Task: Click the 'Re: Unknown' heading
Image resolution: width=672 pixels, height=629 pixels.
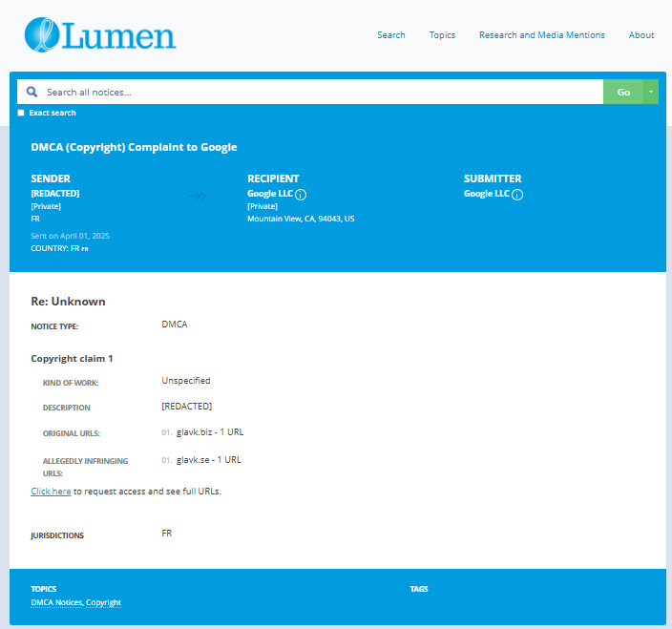Action: [x=68, y=302]
